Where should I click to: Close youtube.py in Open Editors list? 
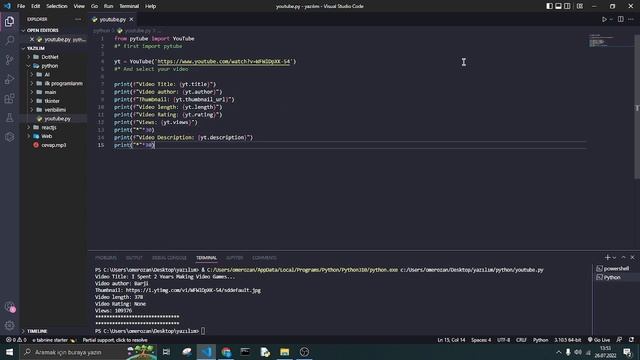[x=32, y=39]
